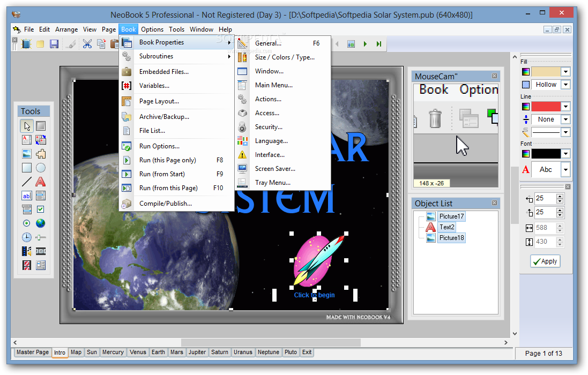Open Security... book properties
Screen dimensions: 588x375
pos(284,127)
